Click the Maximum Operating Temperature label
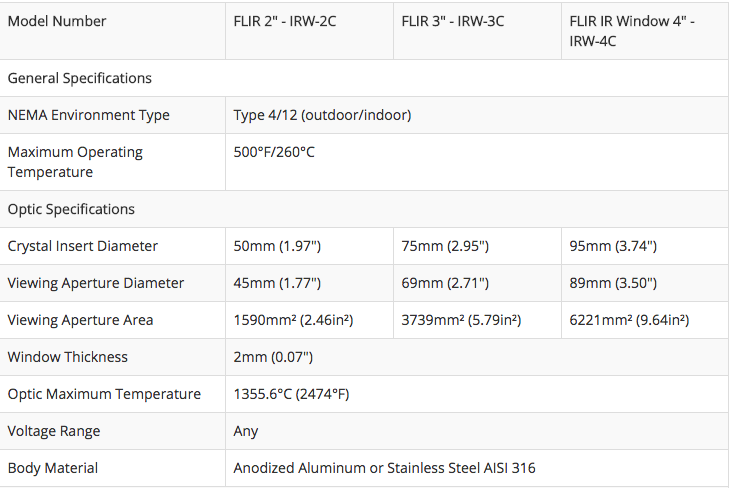Viewport: 731px width, 488px height. [x=75, y=162]
